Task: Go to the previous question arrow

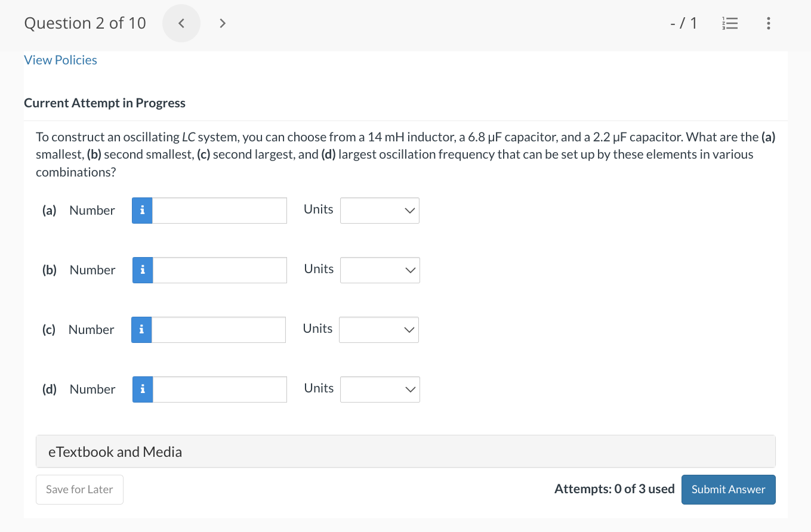Action: [x=181, y=24]
